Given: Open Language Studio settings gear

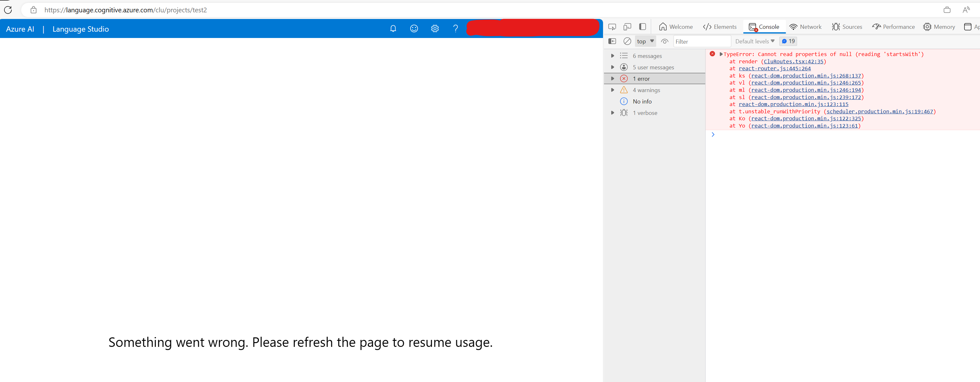Looking at the screenshot, I should click(x=435, y=28).
